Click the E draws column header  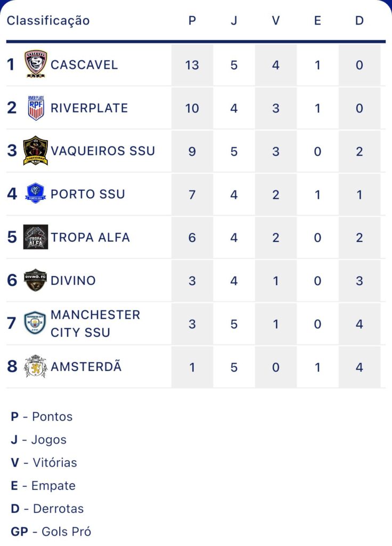click(317, 21)
